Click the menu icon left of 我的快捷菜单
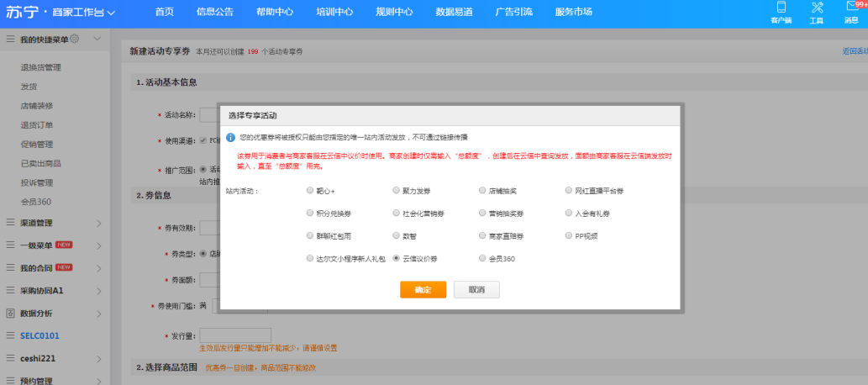Image resolution: width=868 pixels, height=385 pixels. tap(10, 40)
